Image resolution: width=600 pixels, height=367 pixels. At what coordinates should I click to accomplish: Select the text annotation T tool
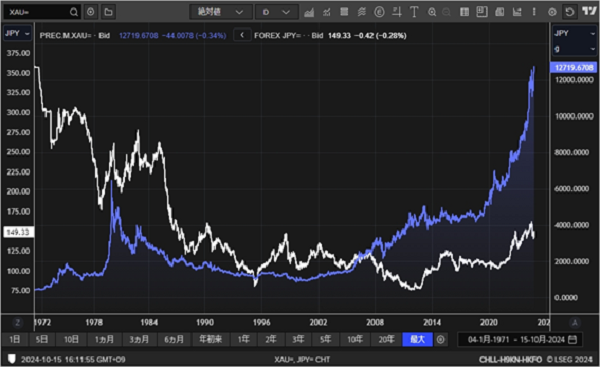coord(414,12)
